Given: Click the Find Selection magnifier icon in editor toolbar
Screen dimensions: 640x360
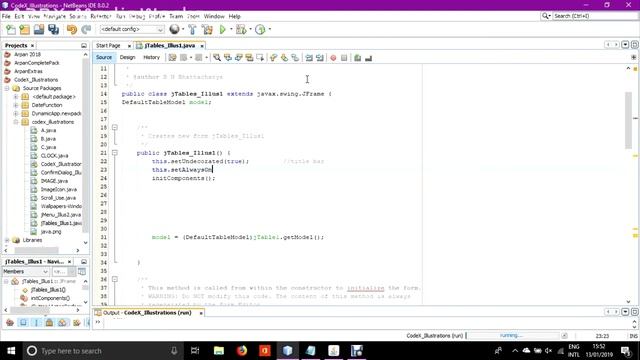Looking at the screenshot, I should click(217, 58).
